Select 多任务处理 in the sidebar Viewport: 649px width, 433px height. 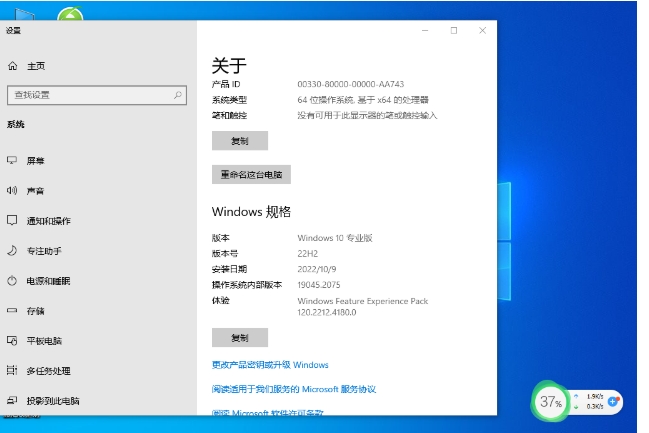[x=48, y=370]
